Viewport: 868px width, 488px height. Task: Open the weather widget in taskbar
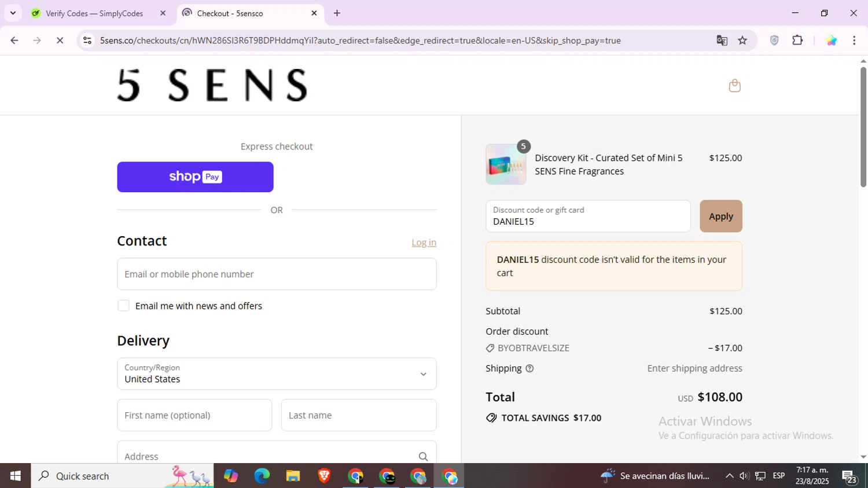tap(655, 476)
